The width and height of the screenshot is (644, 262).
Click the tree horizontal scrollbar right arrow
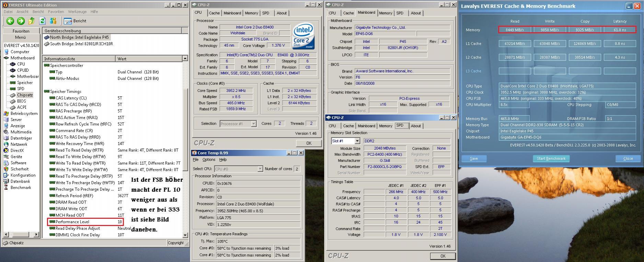coord(37,235)
